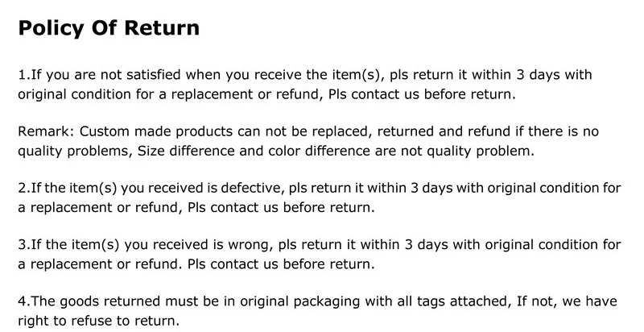Click the numeral '2.' starting second item
The image size is (644, 332).
tap(24, 189)
